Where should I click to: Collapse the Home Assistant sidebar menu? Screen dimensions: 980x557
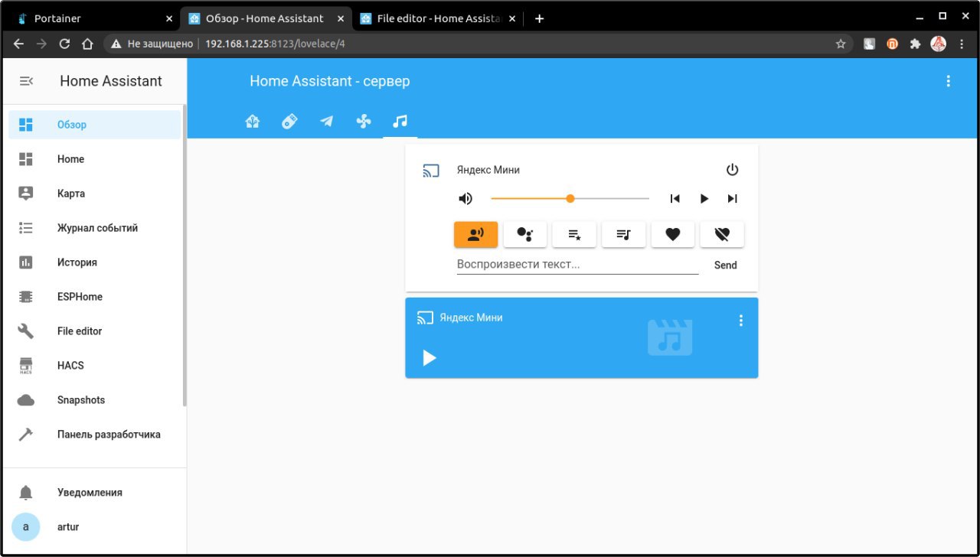click(x=26, y=81)
